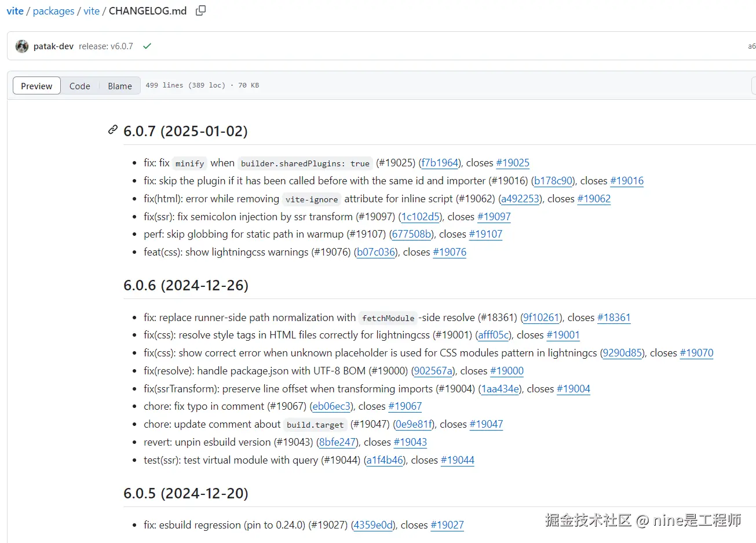Screen dimensions: 756x543
Task: Click the patak-dev avatar image
Action: click(22, 46)
